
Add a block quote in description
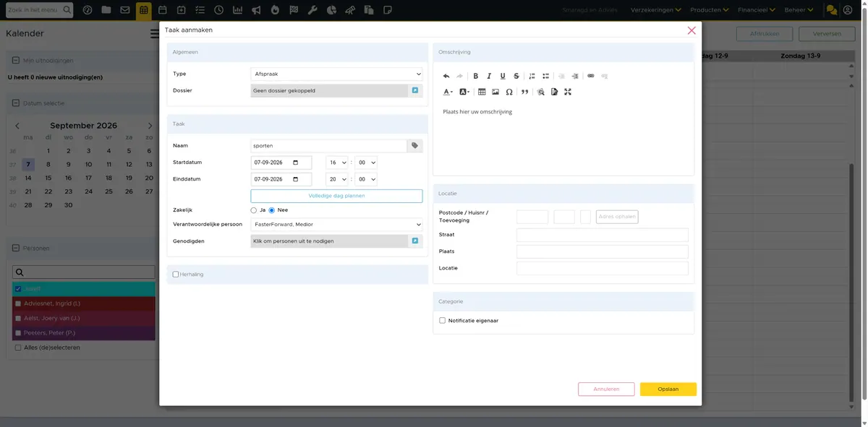525,92
